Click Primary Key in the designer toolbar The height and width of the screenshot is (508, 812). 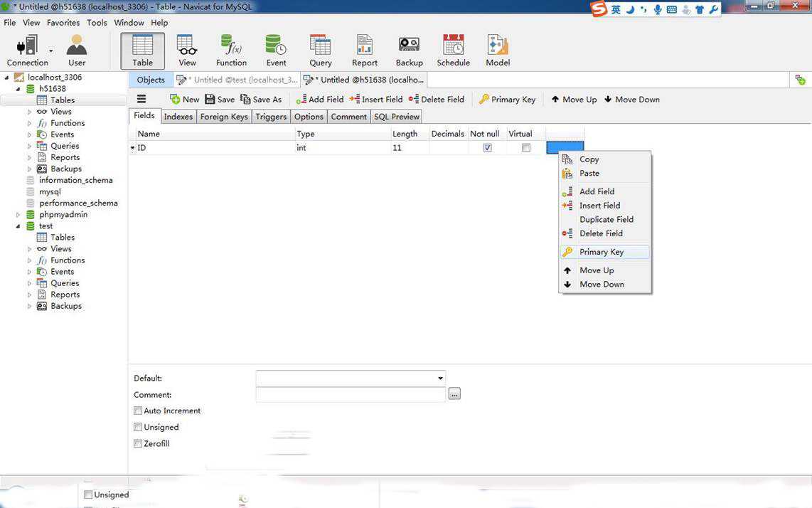click(x=507, y=99)
